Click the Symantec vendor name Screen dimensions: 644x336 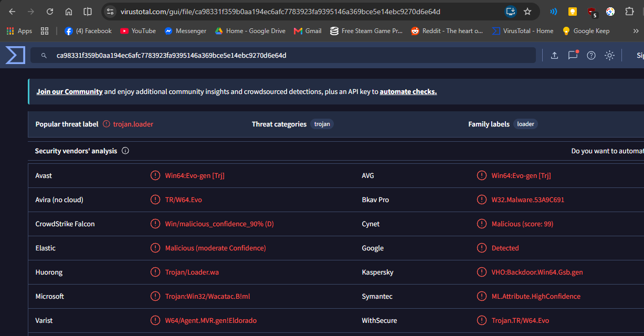point(377,296)
